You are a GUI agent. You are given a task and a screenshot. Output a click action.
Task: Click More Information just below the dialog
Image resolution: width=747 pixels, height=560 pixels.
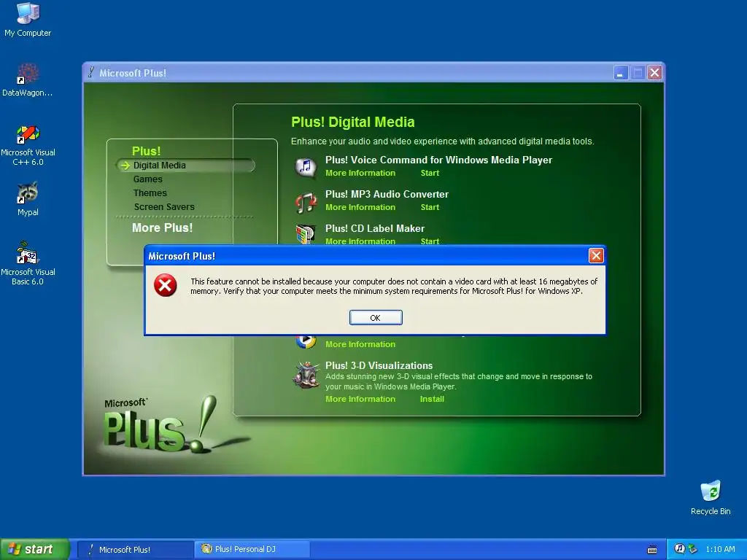[360, 344]
